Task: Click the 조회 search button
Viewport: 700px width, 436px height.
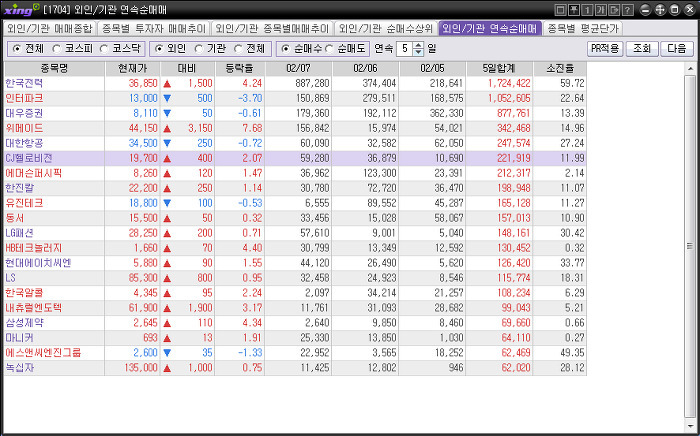Action: click(642, 49)
